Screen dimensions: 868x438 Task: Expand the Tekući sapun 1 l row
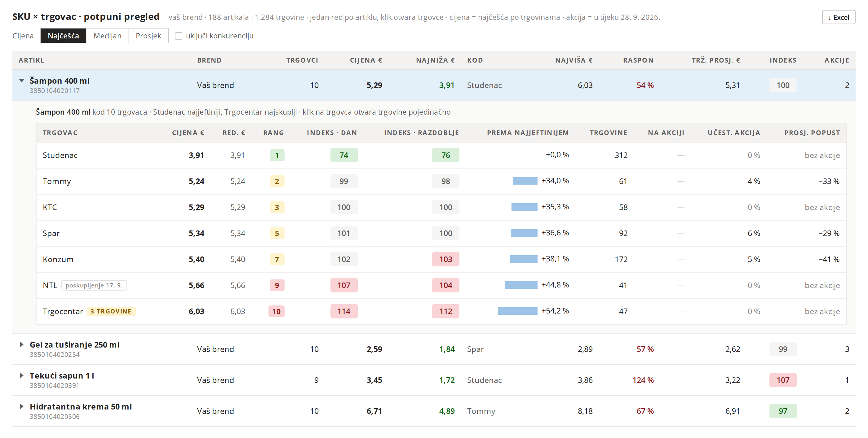click(22, 375)
